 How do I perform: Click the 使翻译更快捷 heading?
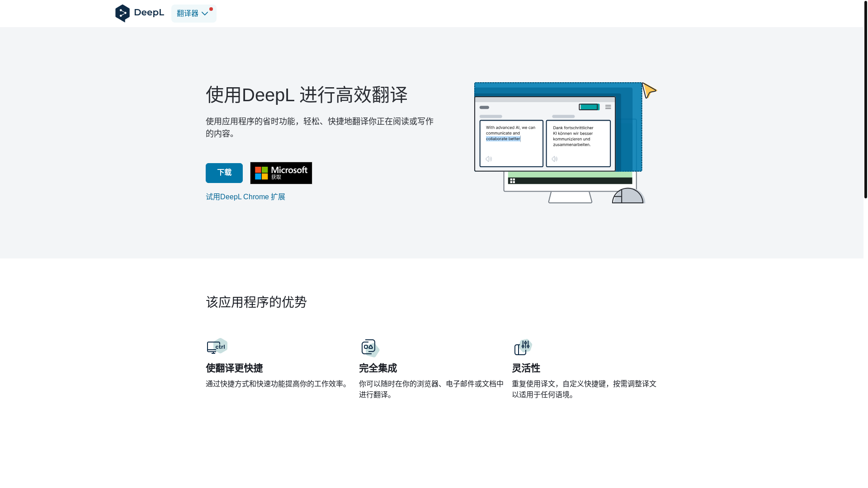click(x=234, y=368)
